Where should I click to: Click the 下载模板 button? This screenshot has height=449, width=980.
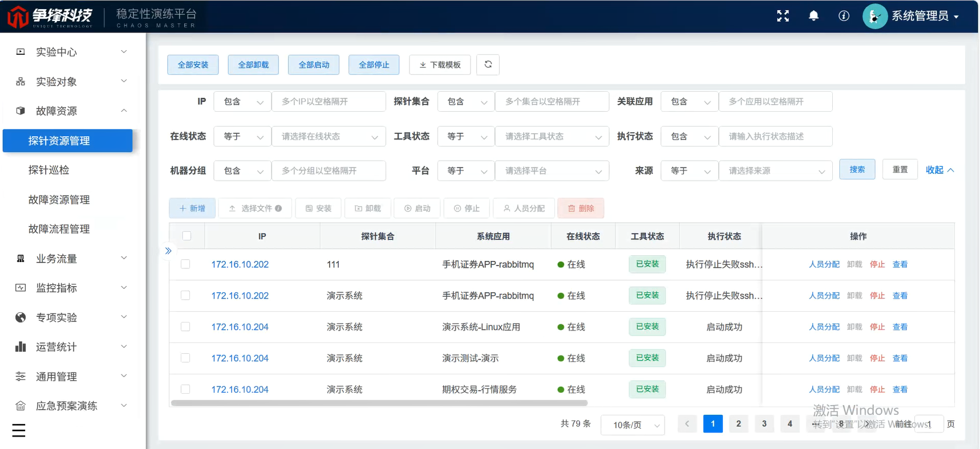[440, 64]
